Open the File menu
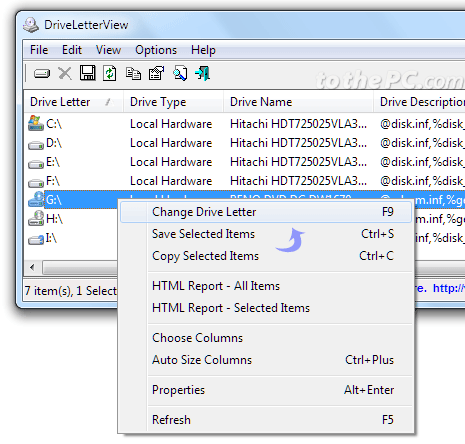 39,50
